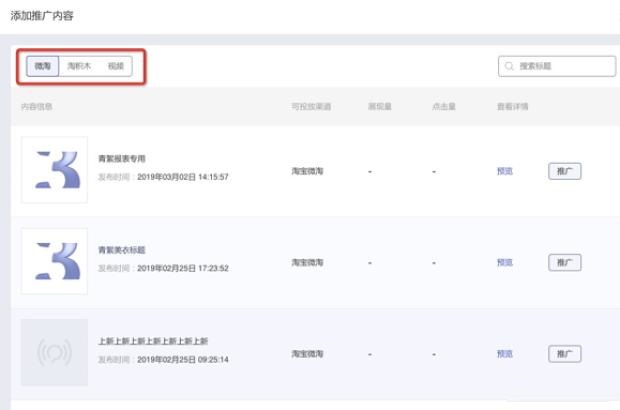
Task: Open the 青紫美衣标题 logo thumbnail
Action: point(54,261)
